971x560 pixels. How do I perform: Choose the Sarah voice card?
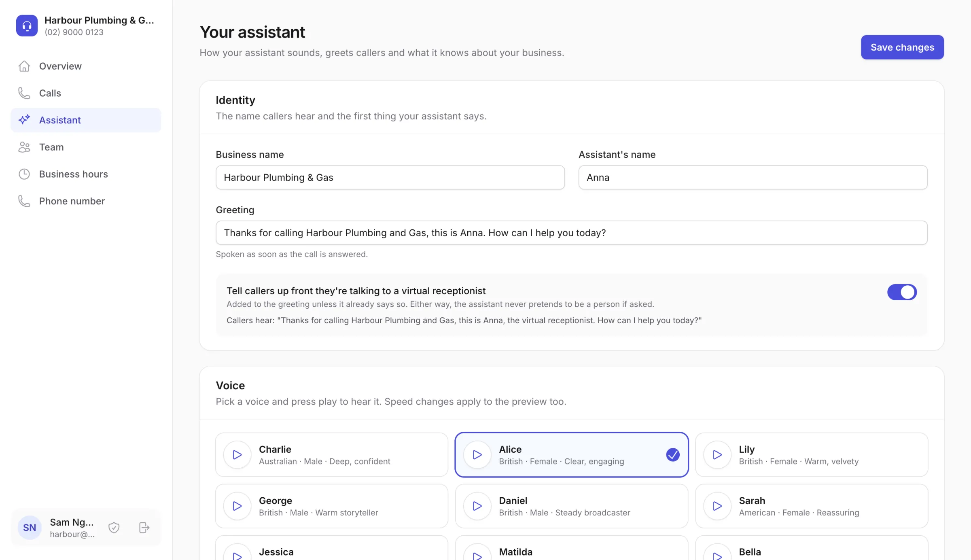[x=812, y=506]
